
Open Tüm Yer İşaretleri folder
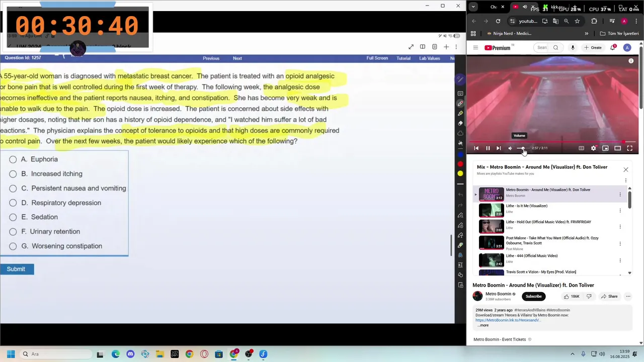(619, 34)
